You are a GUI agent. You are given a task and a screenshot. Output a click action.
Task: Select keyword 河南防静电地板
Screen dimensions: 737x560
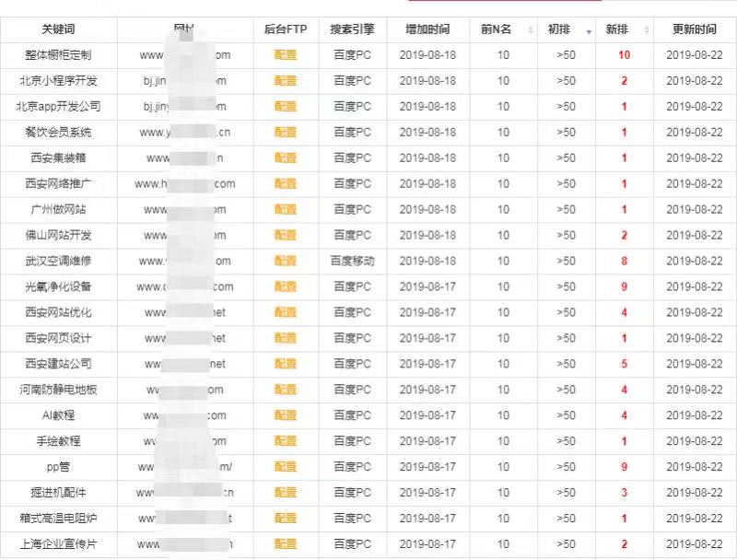(58, 390)
